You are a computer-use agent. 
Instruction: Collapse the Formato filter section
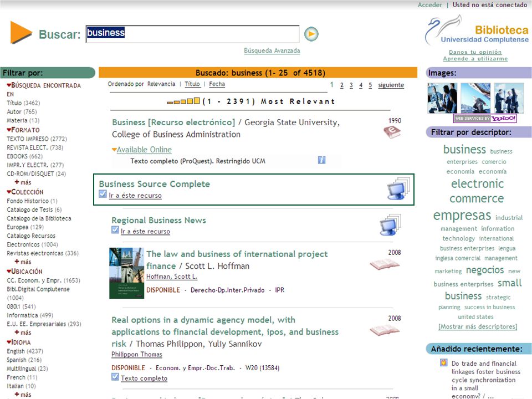click(x=9, y=130)
